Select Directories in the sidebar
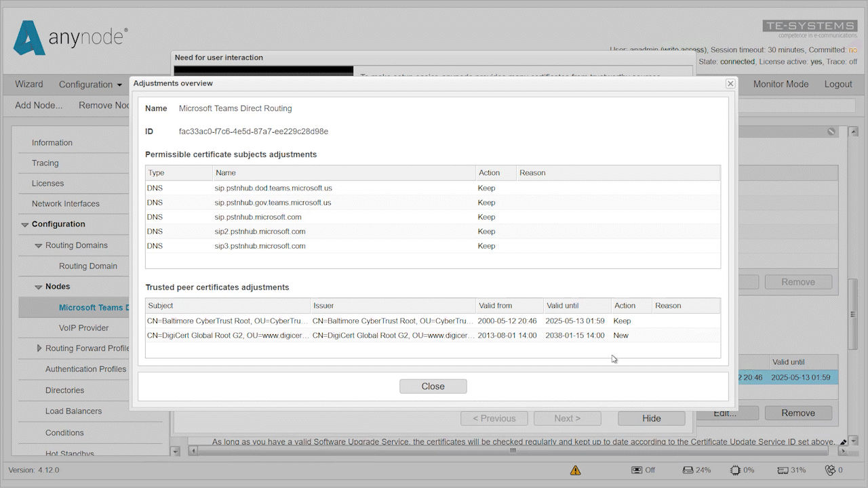 click(64, 390)
